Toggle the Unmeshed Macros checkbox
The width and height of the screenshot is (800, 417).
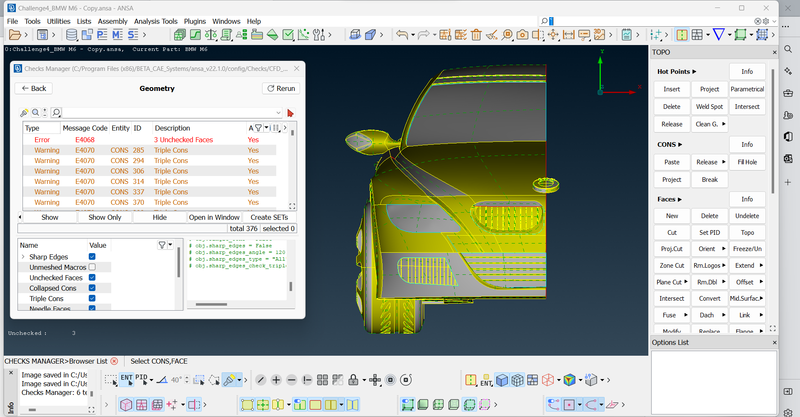pyautogui.click(x=92, y=267)
